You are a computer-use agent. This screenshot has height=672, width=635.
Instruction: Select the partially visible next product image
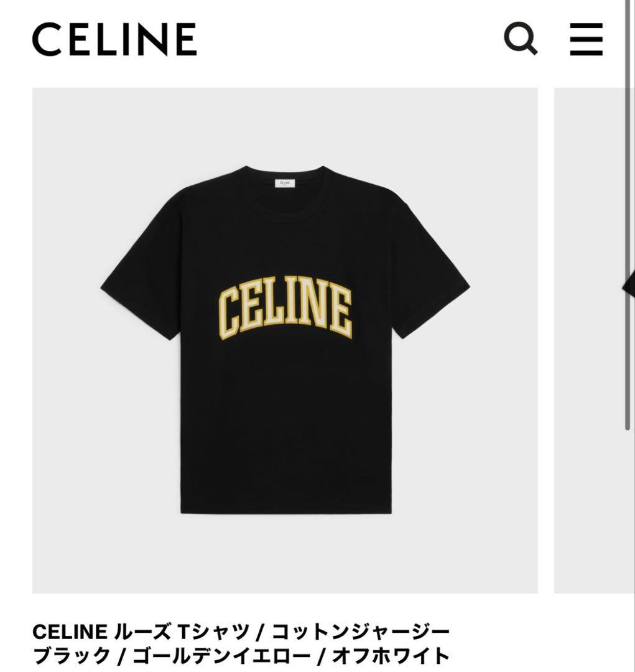(595, 340)
